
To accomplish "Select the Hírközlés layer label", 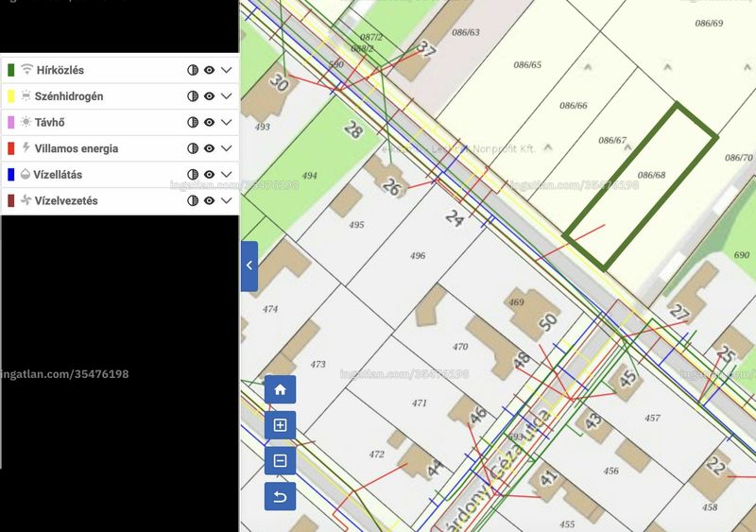I will click(60, 70).
